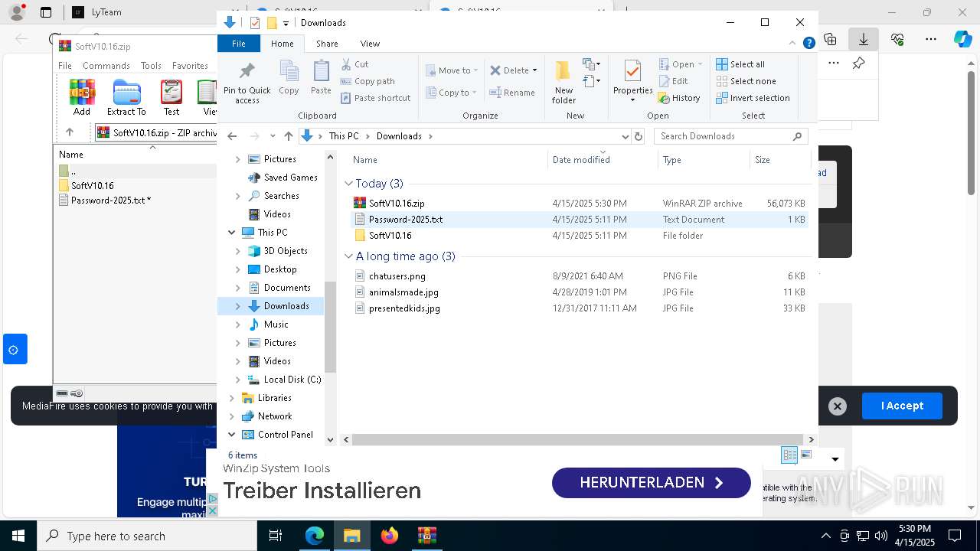Click WinRAR Test icon
The height and width of the screenshot is (551, 980).
171,98
